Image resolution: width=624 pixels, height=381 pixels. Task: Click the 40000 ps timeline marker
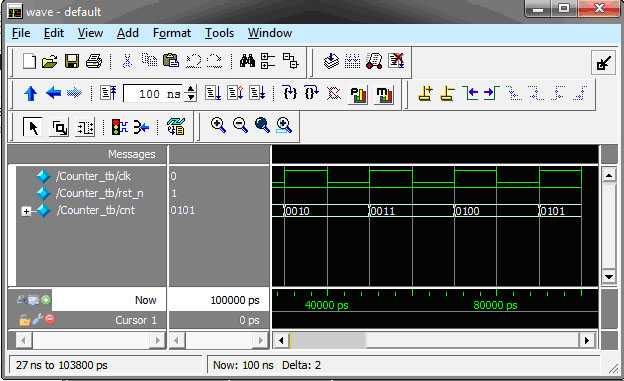point(326,305)
